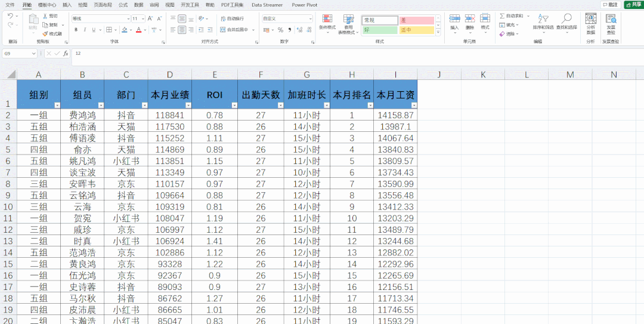
Task: Toggle center horizontal alignment
Action: (181, 30)
